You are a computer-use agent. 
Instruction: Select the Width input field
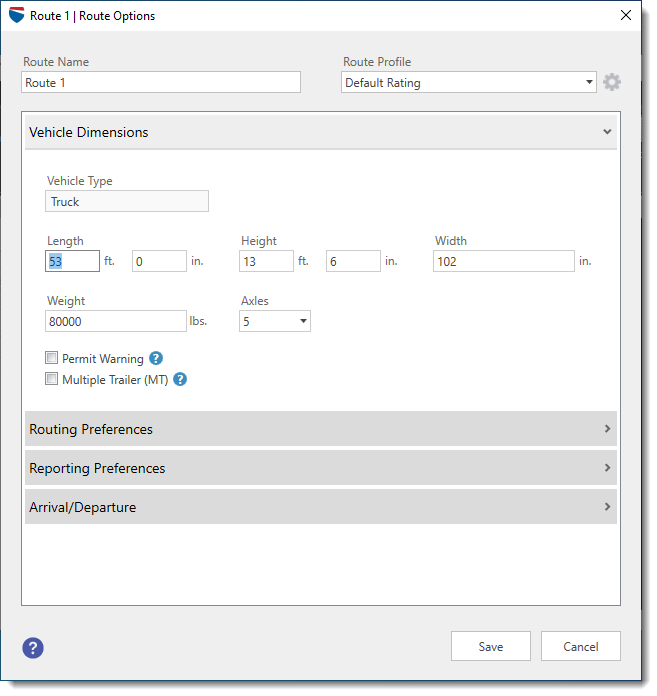coord(503,261)
